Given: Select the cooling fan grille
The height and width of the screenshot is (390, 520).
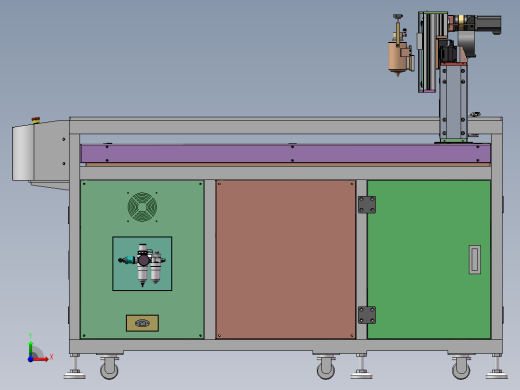Looking at the screenshot, I should [x=142, y=207].
